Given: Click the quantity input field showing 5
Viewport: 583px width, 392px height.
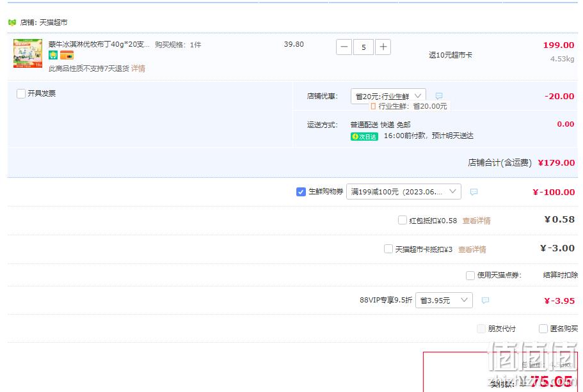Looking at the screenshot, I should point(363,47).
